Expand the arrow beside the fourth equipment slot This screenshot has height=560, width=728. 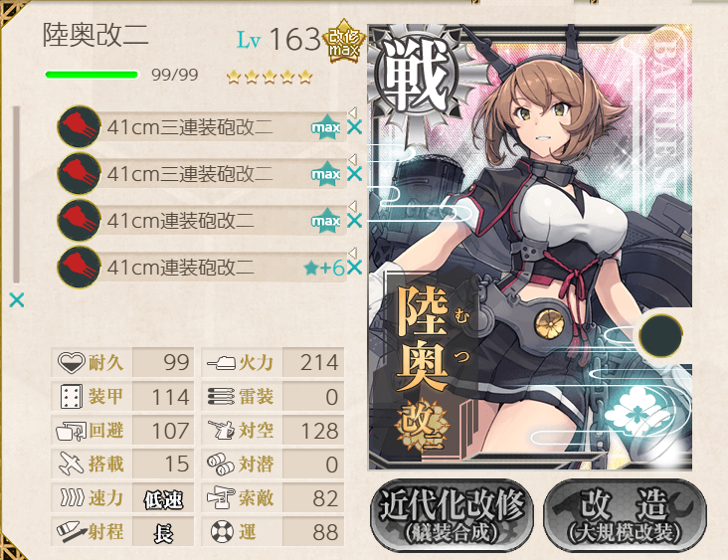coord(353,253)
